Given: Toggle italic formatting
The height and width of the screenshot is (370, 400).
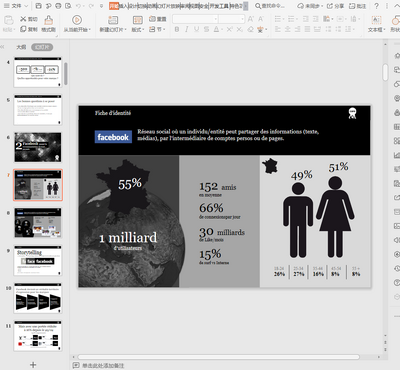Looking at the screenshot, I should [187, 29].
